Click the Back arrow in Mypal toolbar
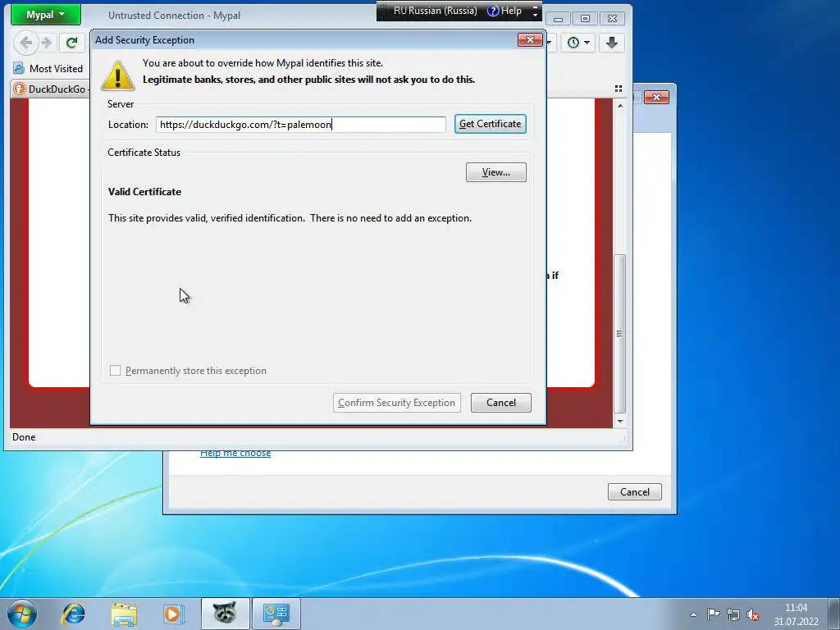 25,43
